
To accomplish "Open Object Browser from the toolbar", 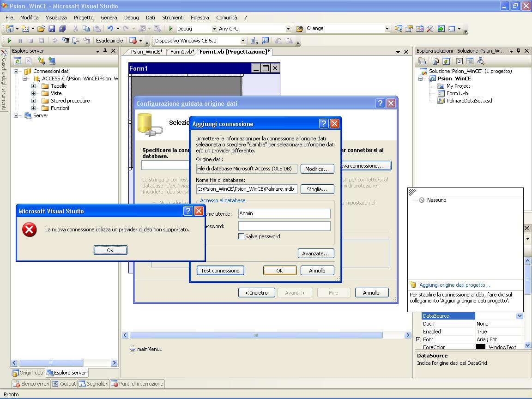I will pyautogui.click(x=420, y=29).
